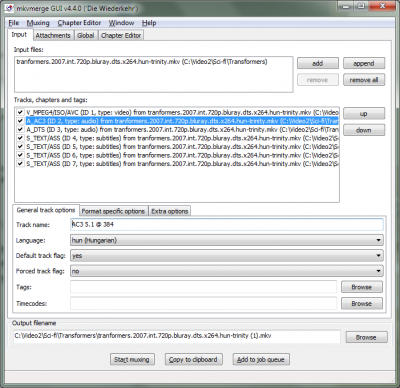The width and height of the screenshot is (400, 388).
Task: Select the S_TEXT/ASS (ID 4) subtitles row
Action: point(182,138)
